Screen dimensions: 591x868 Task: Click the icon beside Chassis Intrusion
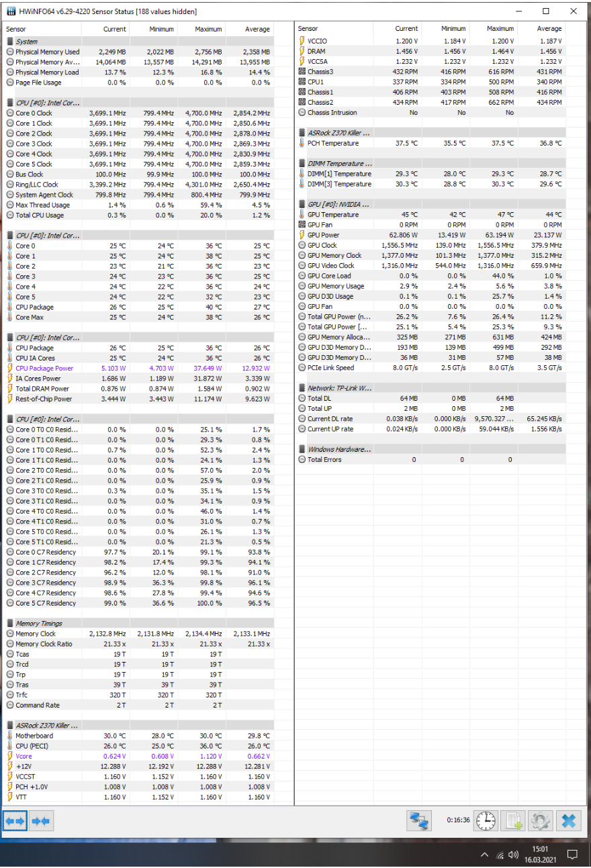[302, 113]
